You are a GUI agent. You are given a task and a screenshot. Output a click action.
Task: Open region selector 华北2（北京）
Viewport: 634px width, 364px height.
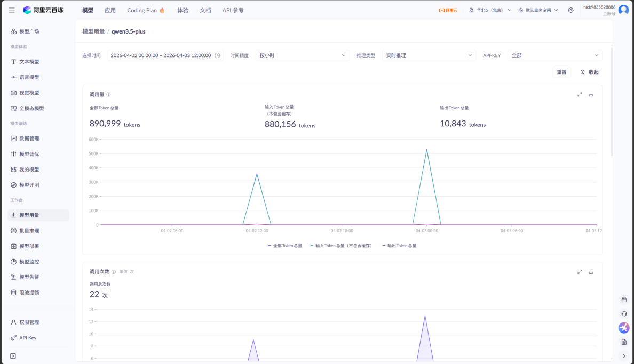click(490, 10)
